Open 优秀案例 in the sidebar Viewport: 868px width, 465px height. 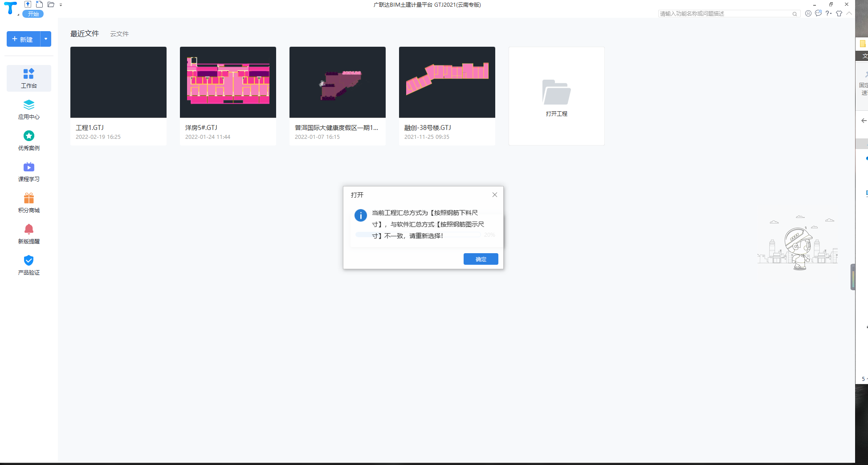tap(29, 141)
